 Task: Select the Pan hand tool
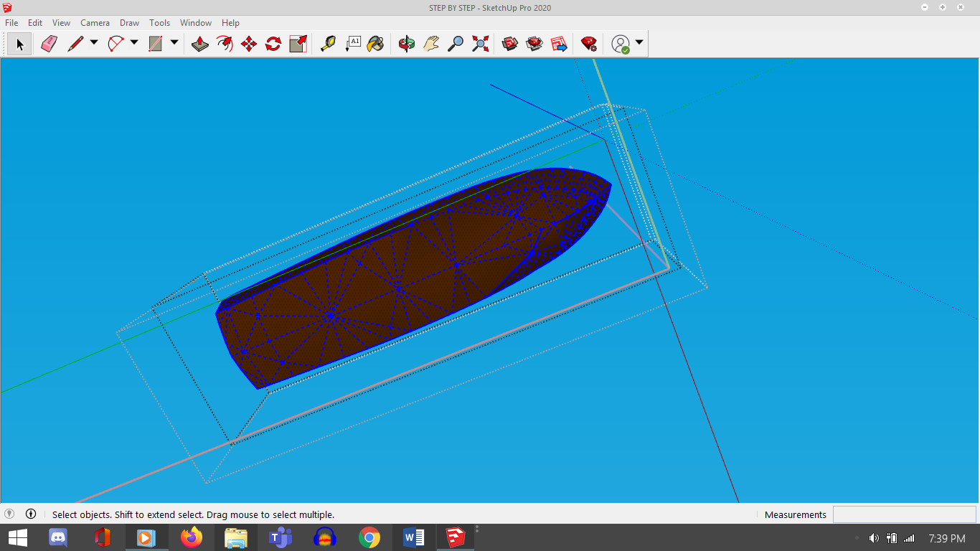(431, 44)
